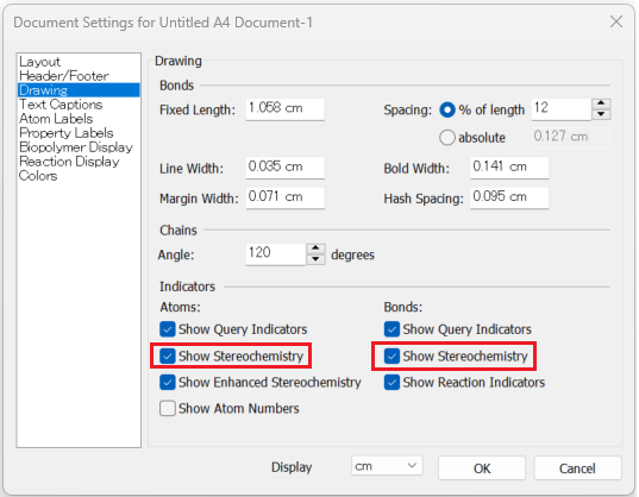639x497 pixels.
Task: Choose Reaction Display in the list
Action: click(69, 161)
